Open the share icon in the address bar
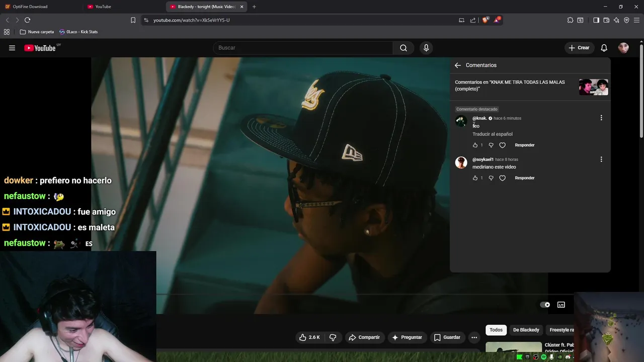This screenshot has width=644, height=362. coord(473,20)
